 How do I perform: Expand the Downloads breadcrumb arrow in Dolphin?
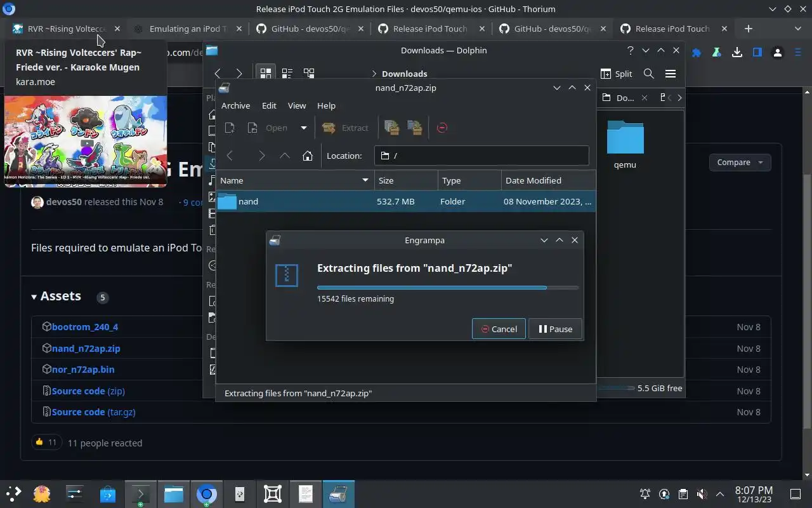(x=374, y=74)
